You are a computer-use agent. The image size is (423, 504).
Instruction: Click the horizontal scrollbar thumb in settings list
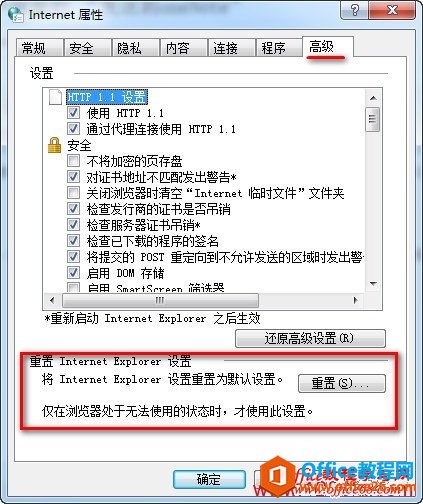click(160, 300)
